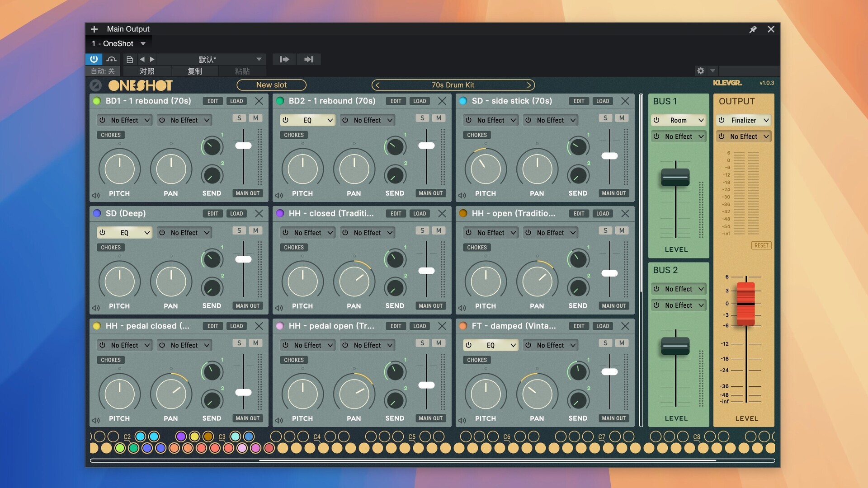Click the add plus icon beside Main Output

[94, 29]
